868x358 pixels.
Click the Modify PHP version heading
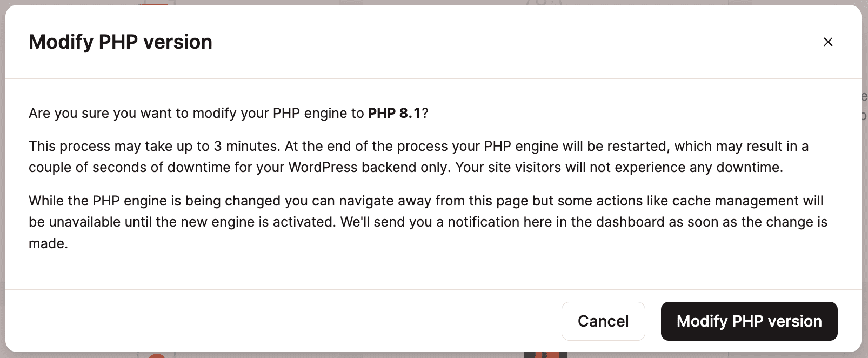[x=120, y=42]
